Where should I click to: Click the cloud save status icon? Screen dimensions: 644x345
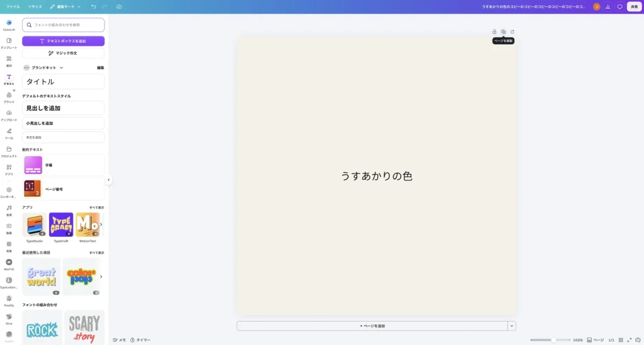tap(119, 6)
